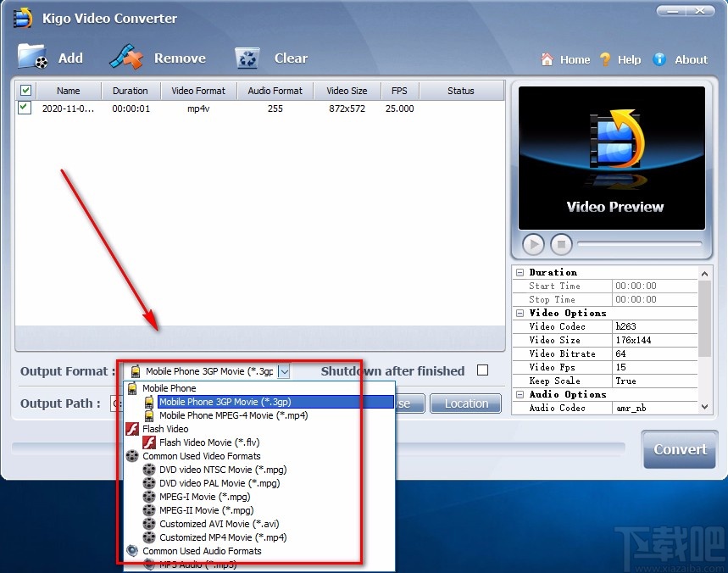Click reel icon beside DVD video NTSC Movie
Screen dimensions: 728x573
tap(149, 470)
